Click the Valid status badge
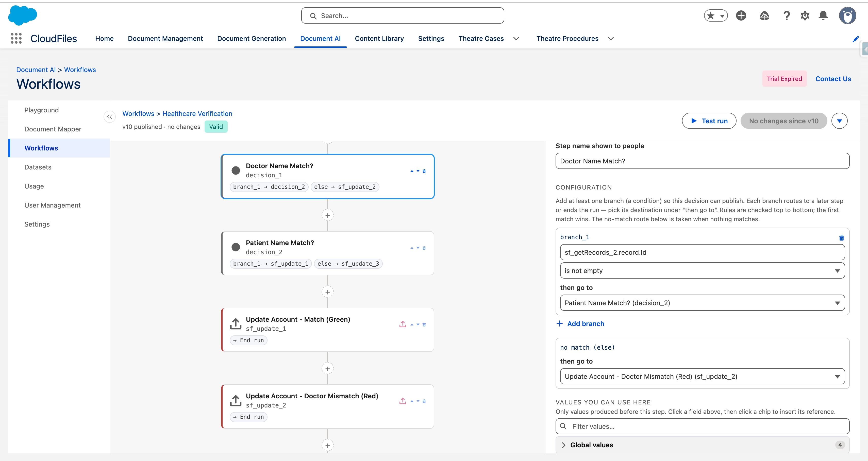Screen dimensions: 868x461 (216, 127)
